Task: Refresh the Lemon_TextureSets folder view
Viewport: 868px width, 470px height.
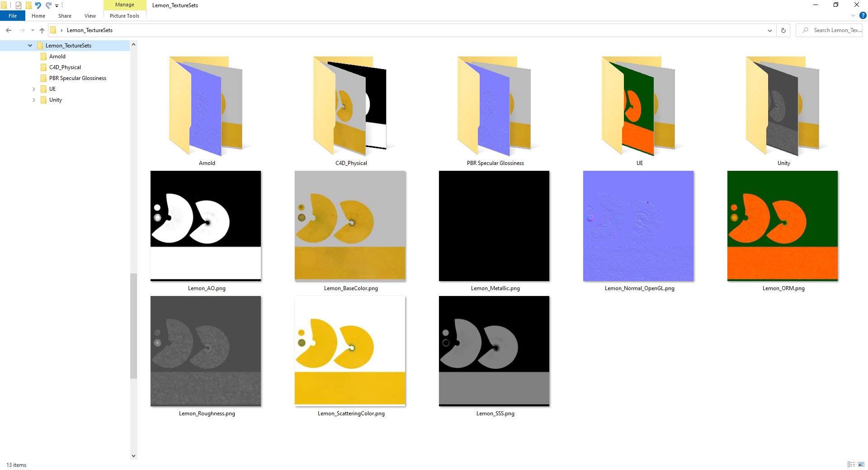Action: (783, 30)
